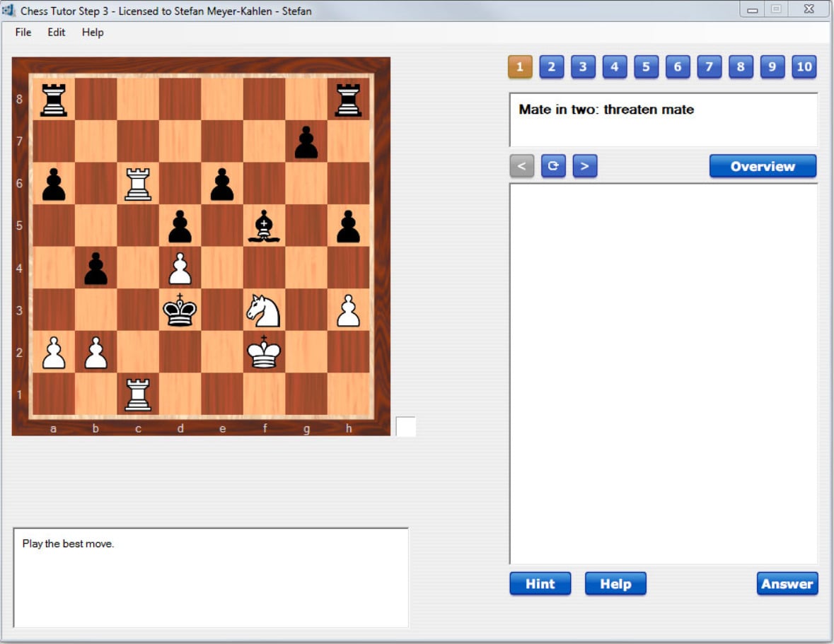Click the white rook on c6
The height and width of the screenshot is (644, 834).
138,184
